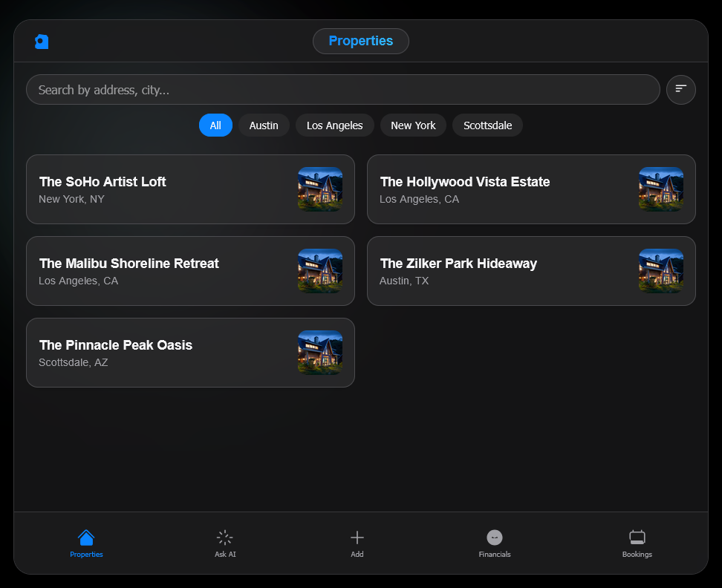The image size is (722, 588).
Task: Filter properties by Austin
Action: [264, 125]
